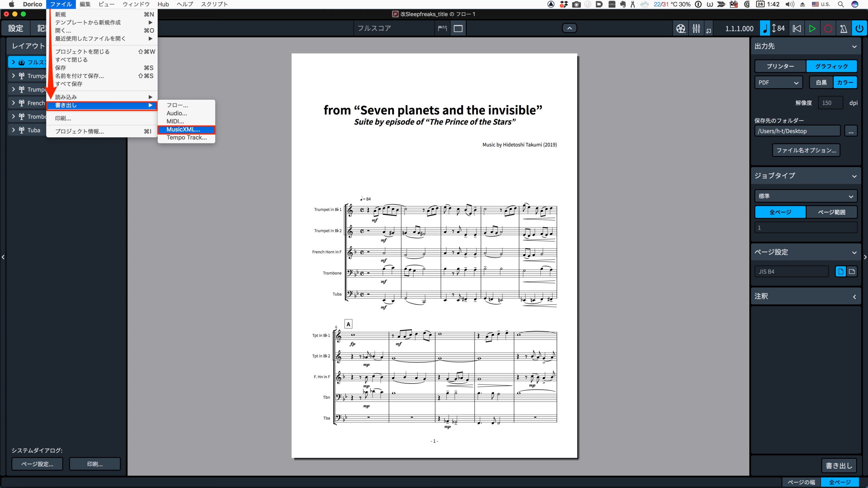
Task: Select landscape page orientation icon
Action: [852, 271]
